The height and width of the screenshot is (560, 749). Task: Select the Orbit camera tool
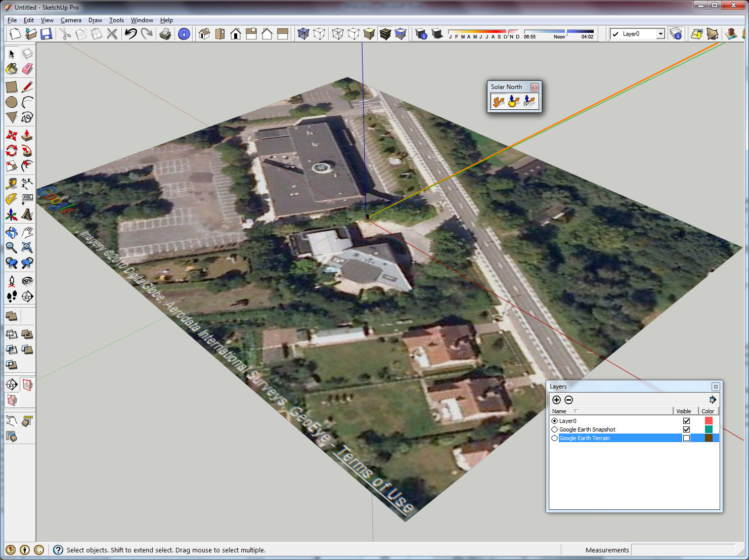click(12, 233)
